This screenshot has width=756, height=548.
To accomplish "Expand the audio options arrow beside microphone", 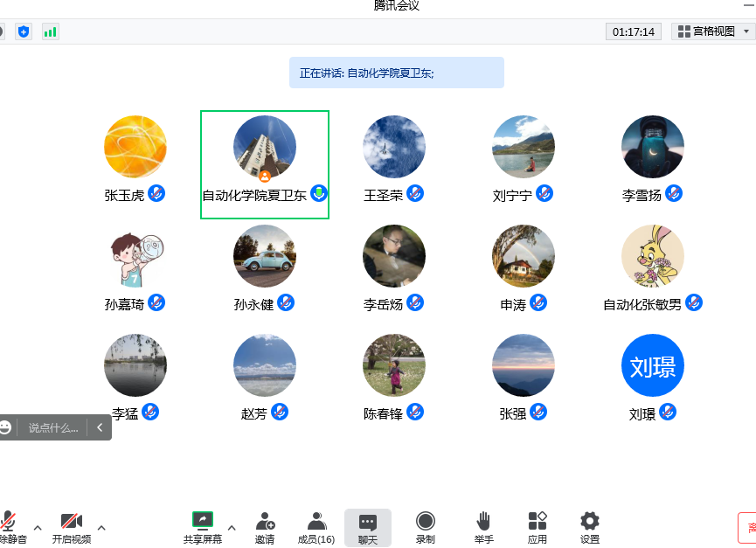I will point(38,527).
